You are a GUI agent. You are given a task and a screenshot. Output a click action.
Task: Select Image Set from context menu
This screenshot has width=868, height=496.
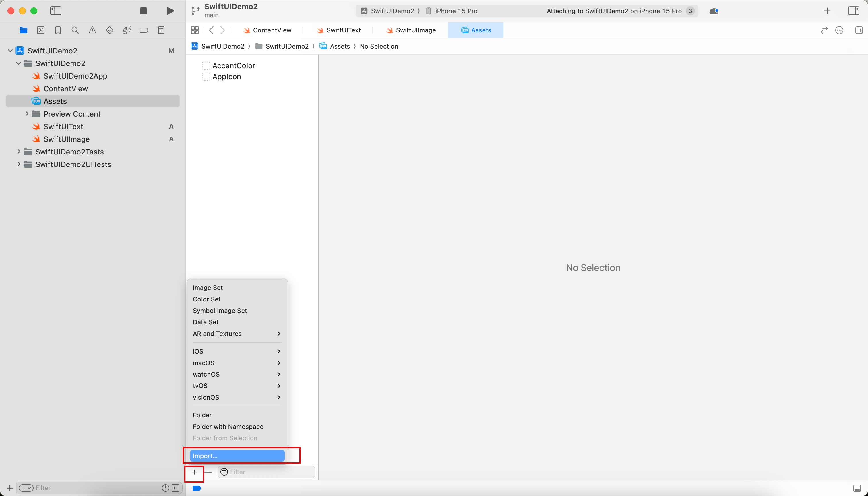208,287
